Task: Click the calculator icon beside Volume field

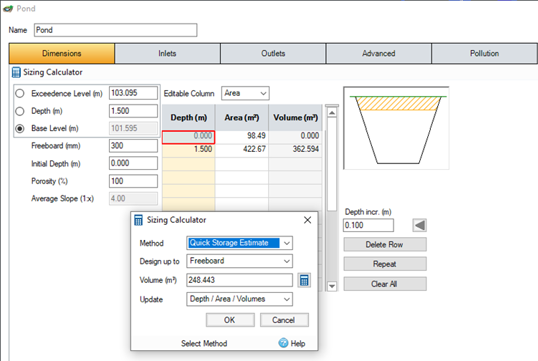Action: (304, 280)
